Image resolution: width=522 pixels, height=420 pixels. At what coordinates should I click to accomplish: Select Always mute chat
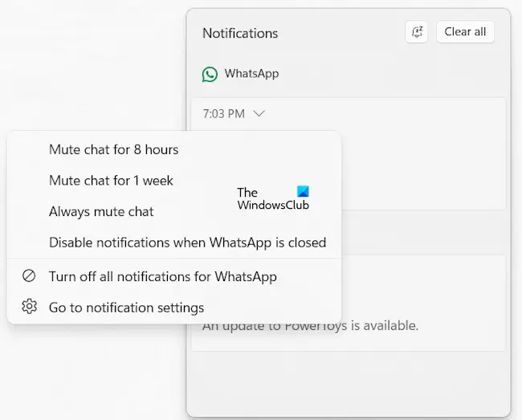[174, 211]
